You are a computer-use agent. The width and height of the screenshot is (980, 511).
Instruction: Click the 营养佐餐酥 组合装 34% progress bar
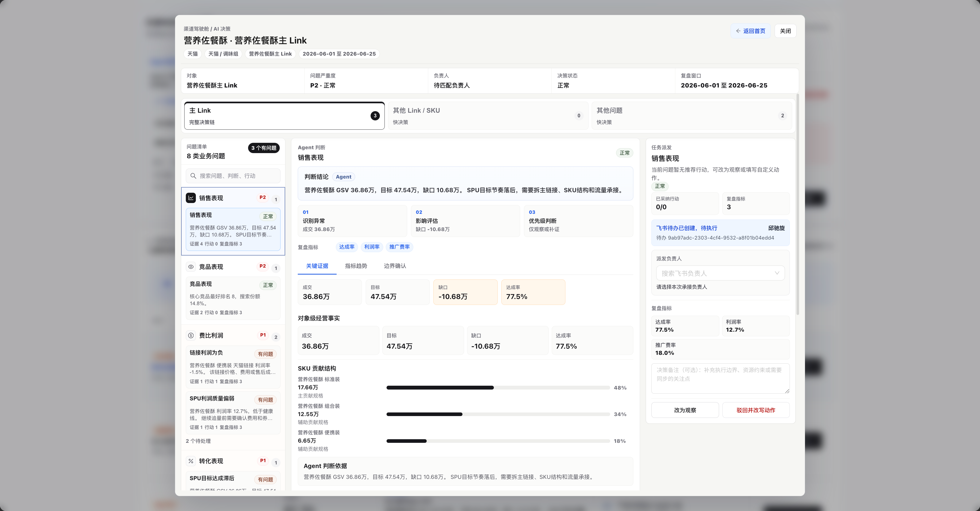coord(498,414)
